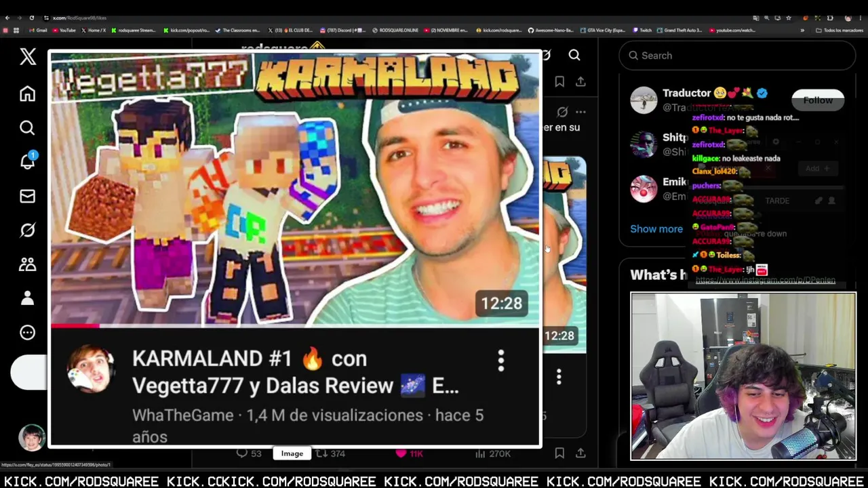Click Grok icon next to post menu
868x488 pixels.
click(x=562, y=112)
